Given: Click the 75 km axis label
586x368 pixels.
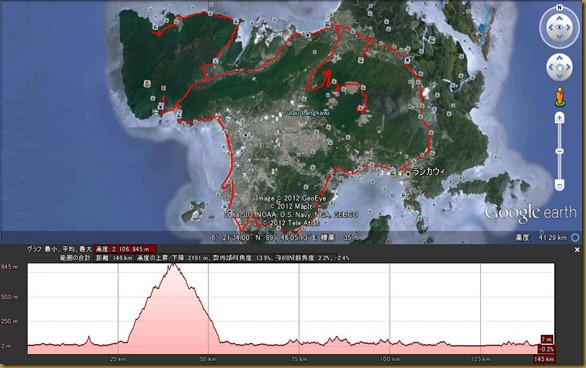Looking at the screenshot, I should coord(299,359).
